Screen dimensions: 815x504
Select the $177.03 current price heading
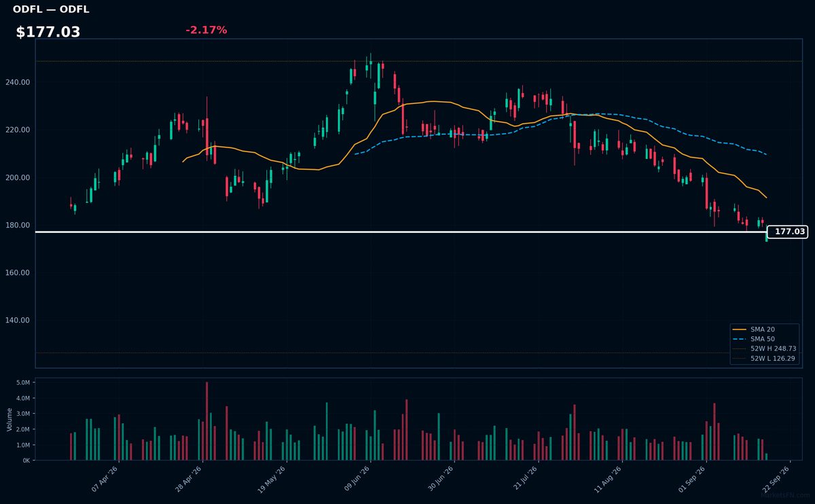click(x=48, y=32)
